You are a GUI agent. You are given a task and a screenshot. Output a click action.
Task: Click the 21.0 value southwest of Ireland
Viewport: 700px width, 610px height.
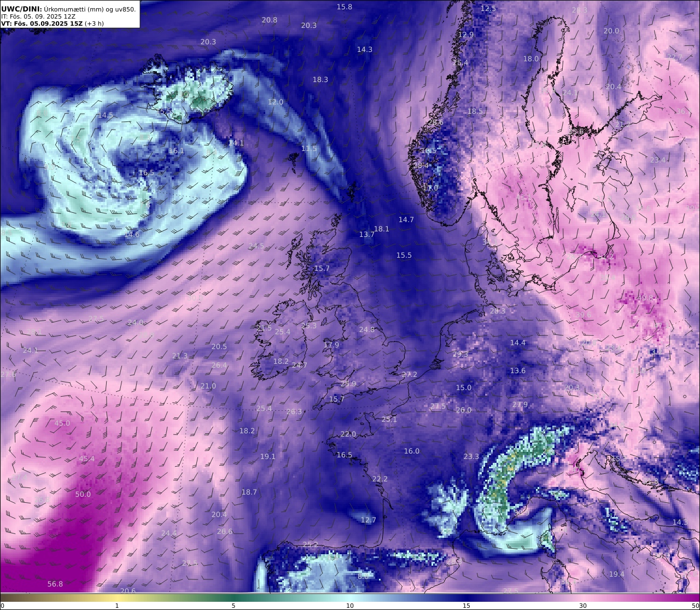tap(208, 386)
